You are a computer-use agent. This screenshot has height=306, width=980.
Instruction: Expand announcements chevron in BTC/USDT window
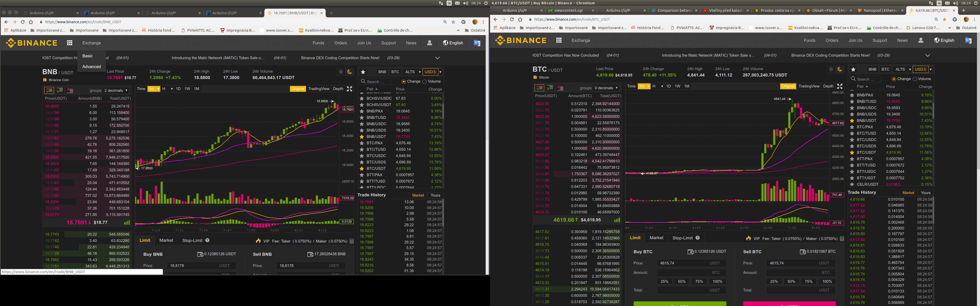[x=927, y=56]
